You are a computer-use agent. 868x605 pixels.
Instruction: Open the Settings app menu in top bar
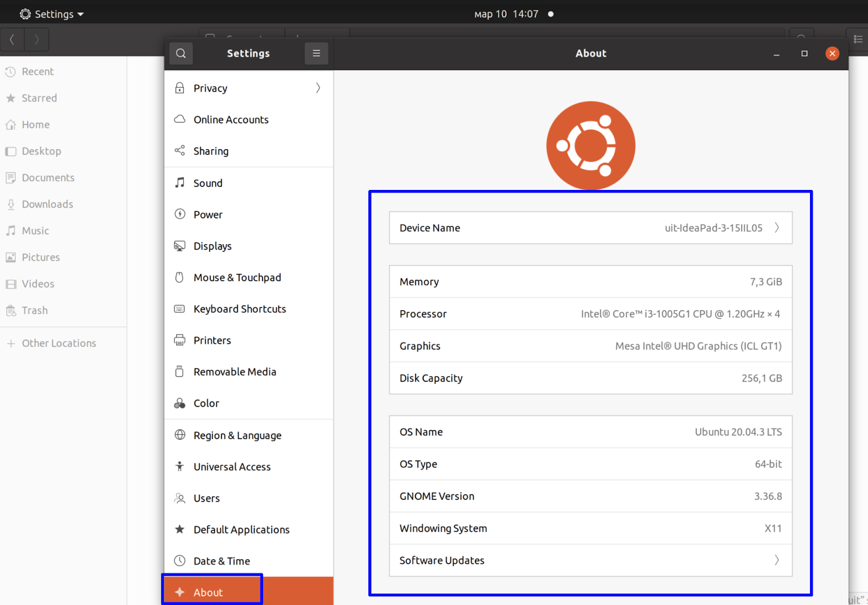(52, 14)
